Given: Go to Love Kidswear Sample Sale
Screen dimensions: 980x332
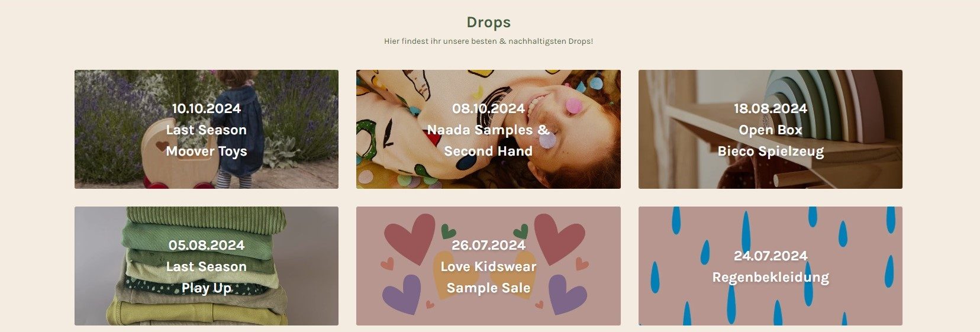Looking at the screenshot, I should (x=488, y=277).
